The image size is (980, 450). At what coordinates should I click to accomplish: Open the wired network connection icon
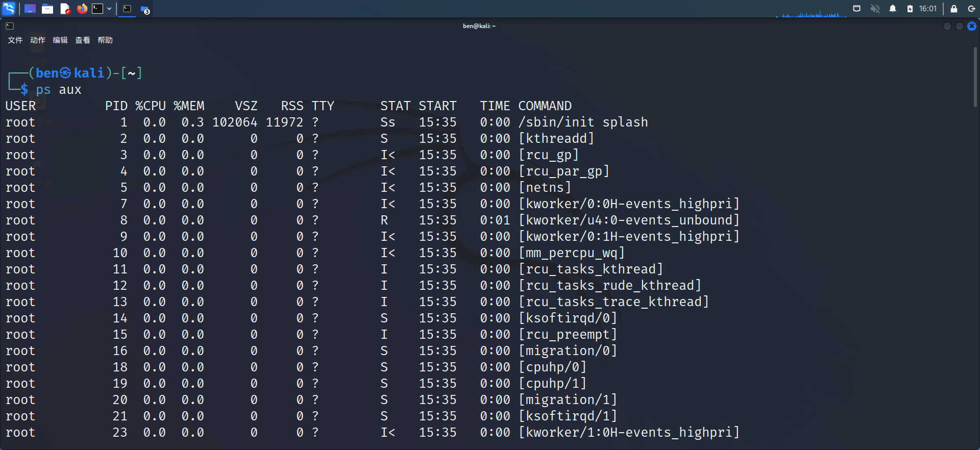(857, 9)
